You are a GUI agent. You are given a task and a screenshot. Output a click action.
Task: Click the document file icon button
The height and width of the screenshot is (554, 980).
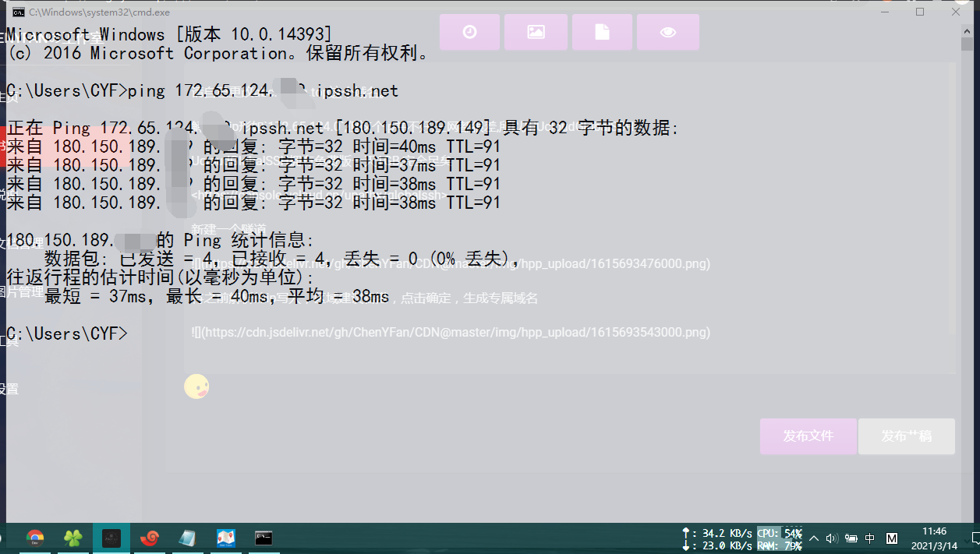602,32
